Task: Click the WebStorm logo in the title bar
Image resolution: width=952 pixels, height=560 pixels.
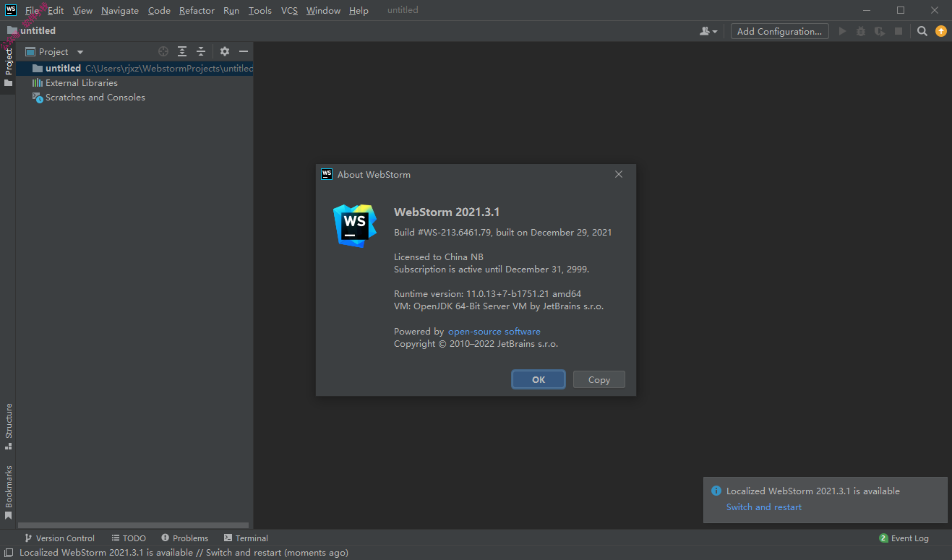Action: pos(11,10)
